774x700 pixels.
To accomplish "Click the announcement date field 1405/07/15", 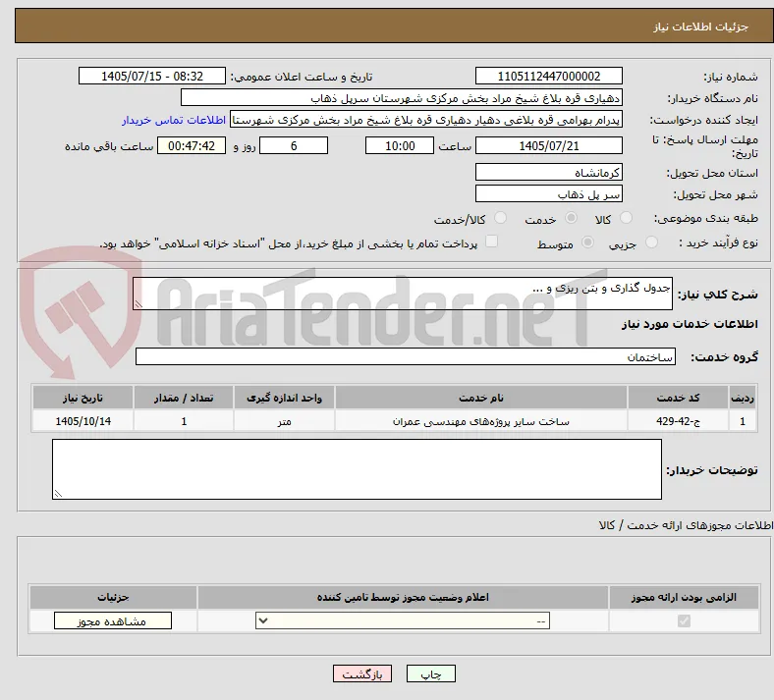I will [152, 76].
